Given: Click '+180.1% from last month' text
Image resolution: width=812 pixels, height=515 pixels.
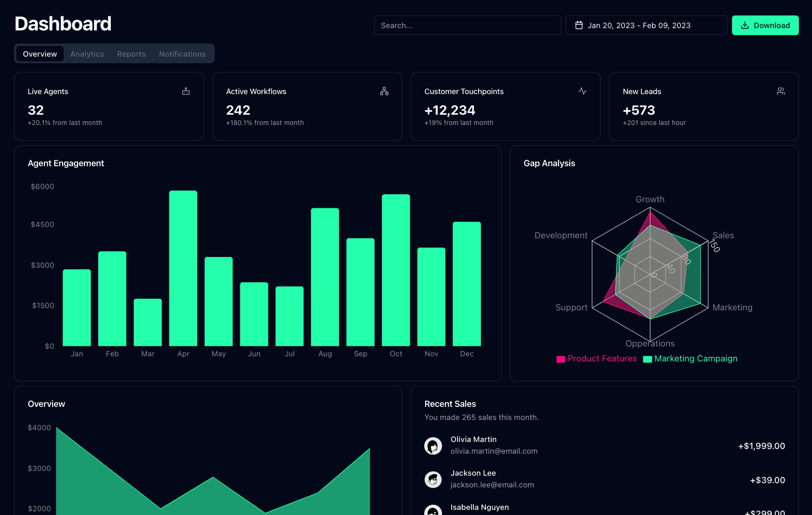Looking at the screenshot, I should click(x=265, y=123).
